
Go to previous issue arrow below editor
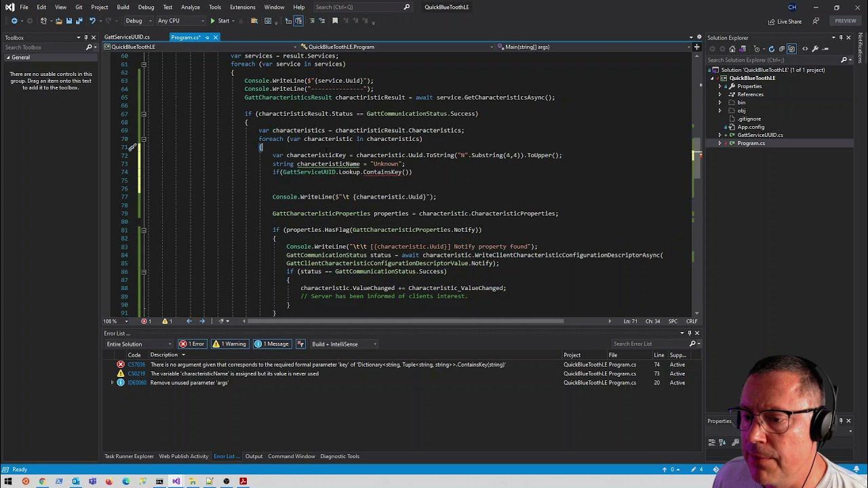(189, 321)
